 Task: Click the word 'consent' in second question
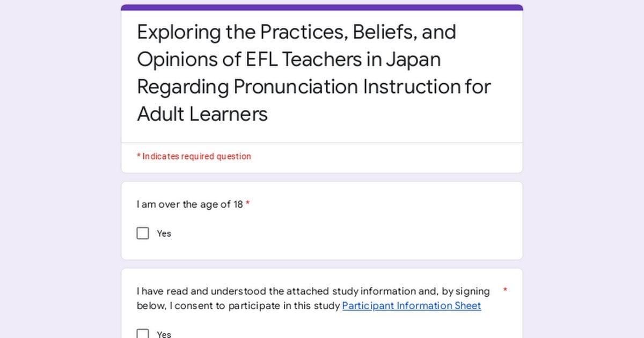click(206, 306)
